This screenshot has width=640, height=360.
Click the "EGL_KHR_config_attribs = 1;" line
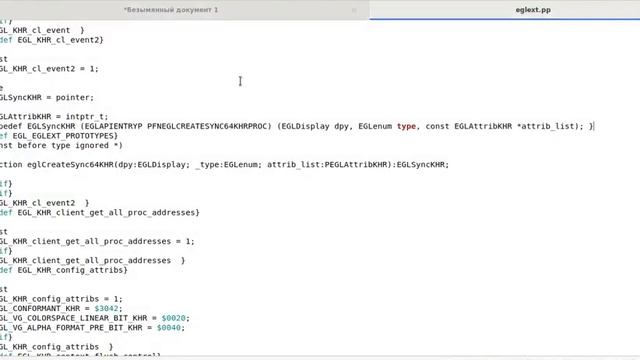pos(61,299)
